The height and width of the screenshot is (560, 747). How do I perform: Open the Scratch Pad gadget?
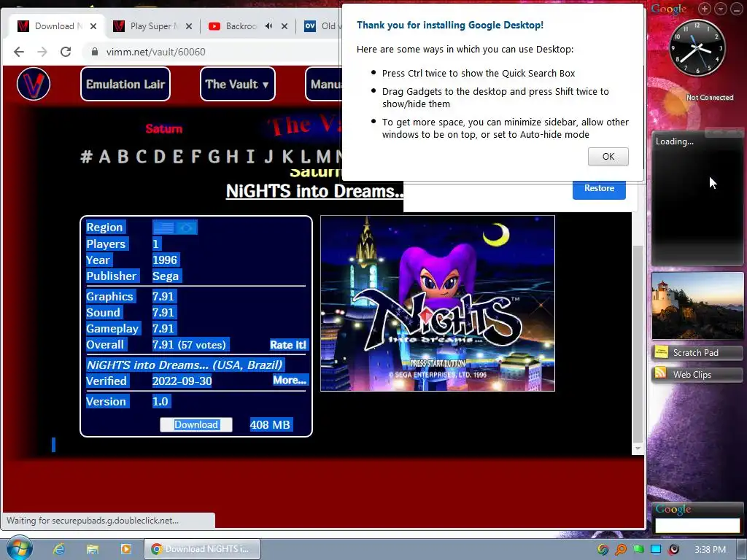click(x=697, y=352)
